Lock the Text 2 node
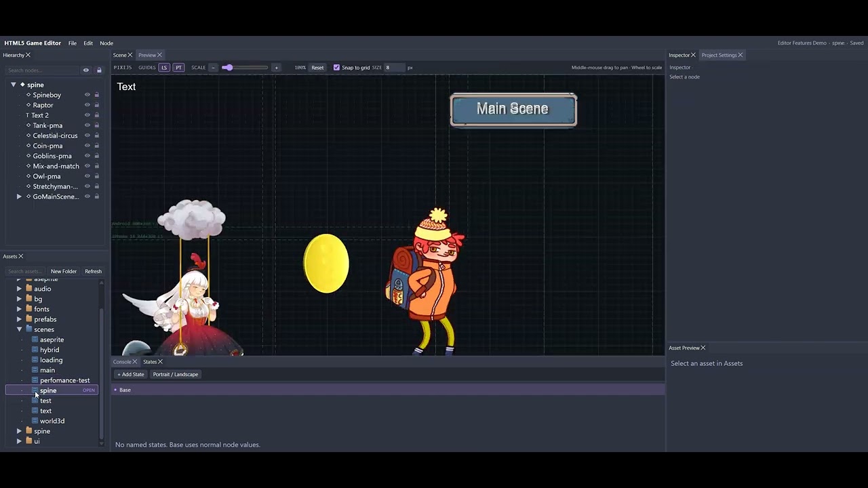 tap(97, 115)
